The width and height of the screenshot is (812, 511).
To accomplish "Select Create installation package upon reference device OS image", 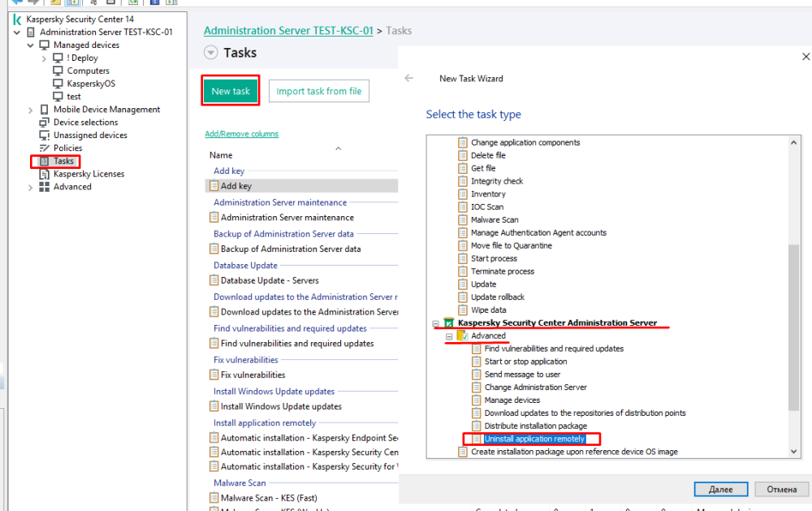I will click(x=574, y=452).
